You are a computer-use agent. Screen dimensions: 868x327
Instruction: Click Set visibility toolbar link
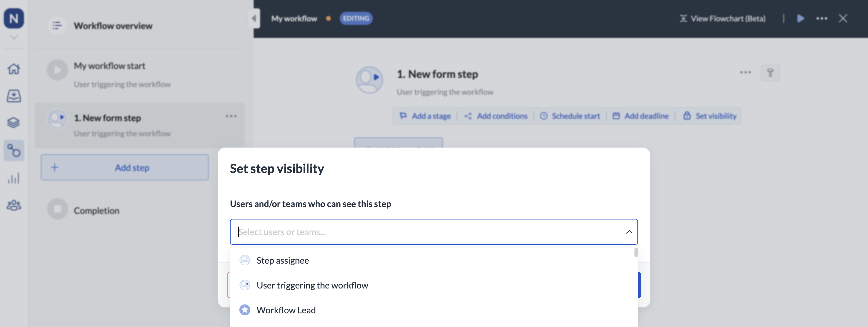click(710, 116)
